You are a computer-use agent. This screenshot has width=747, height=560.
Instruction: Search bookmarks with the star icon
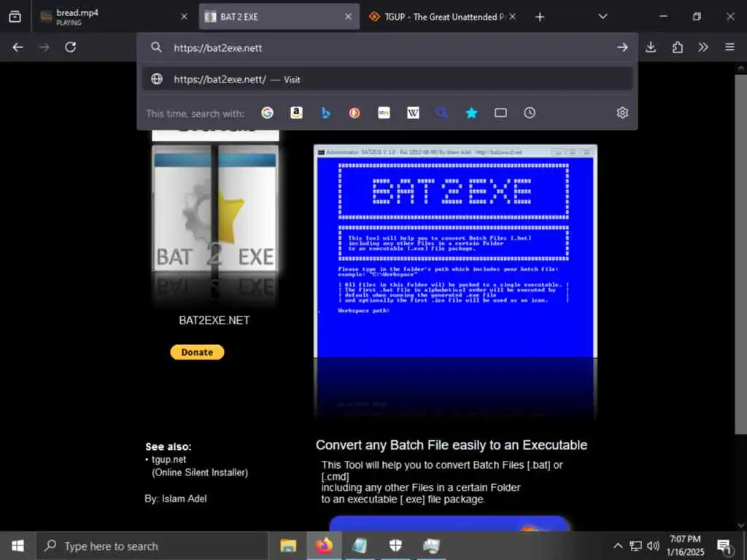472,113
